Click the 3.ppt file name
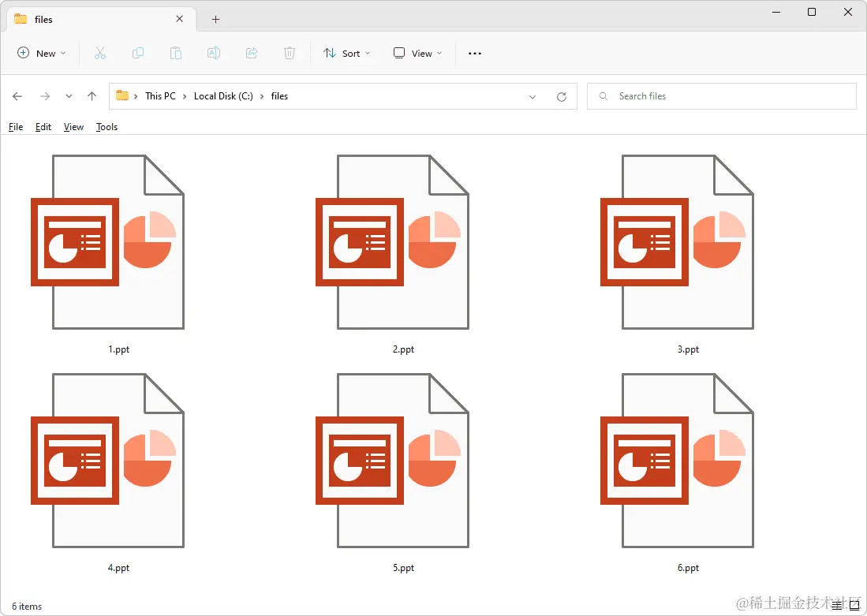The width and height of the screenshot is (867, 616). 688,349
